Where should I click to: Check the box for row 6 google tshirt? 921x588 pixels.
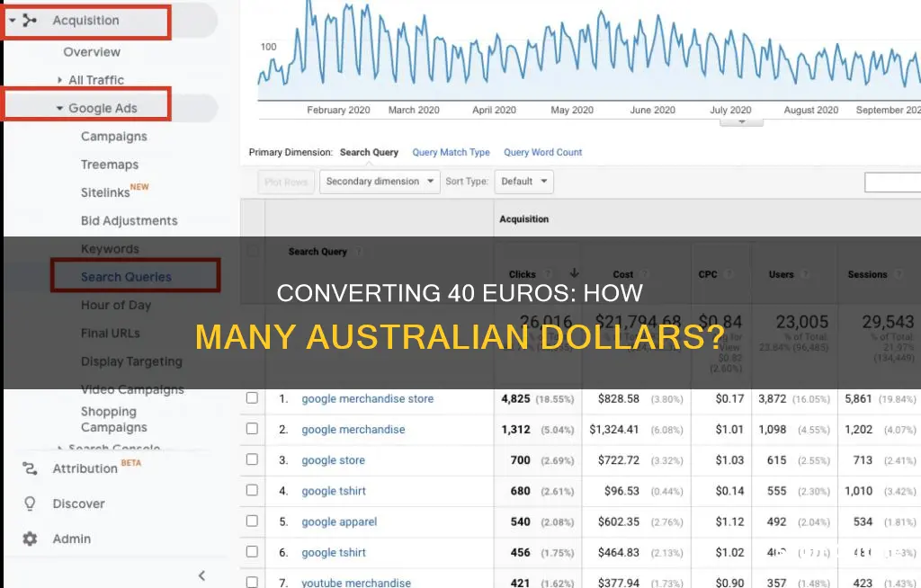click(x=252, y=551)
